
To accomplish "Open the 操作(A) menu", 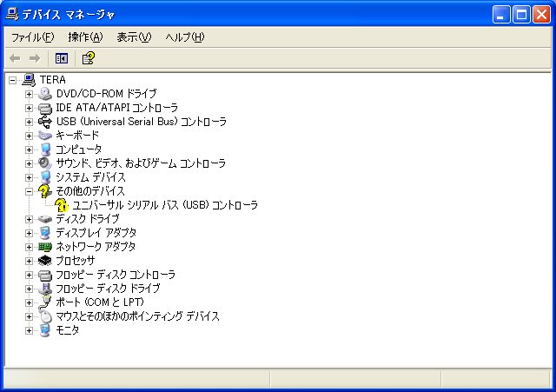I will coord(85,37).
